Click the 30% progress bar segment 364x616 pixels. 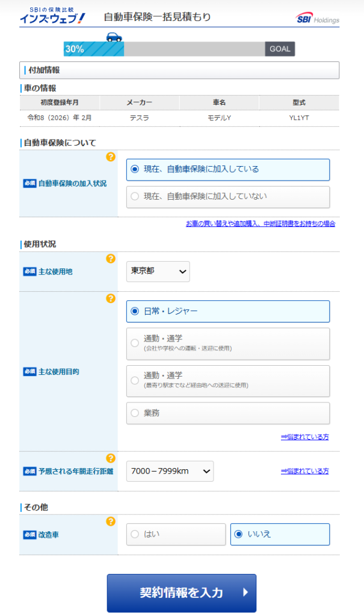(x=94, y=49)
